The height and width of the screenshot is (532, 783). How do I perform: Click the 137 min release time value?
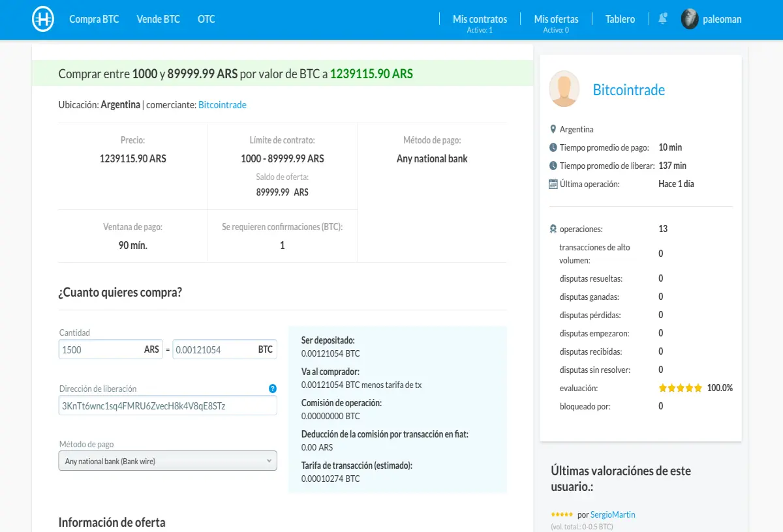(x=672, y=166)
